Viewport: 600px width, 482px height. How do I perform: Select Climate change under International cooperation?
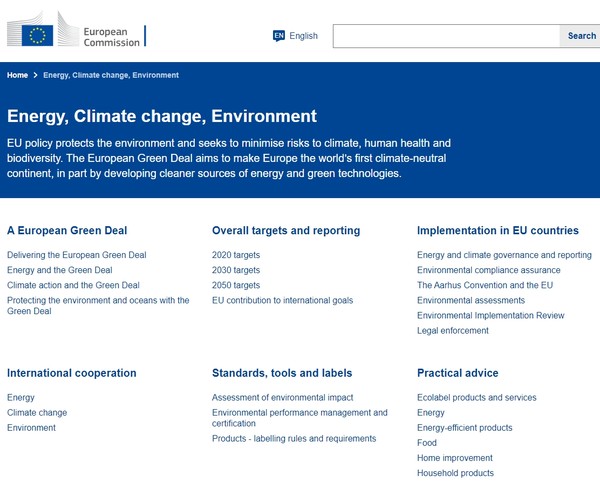(37, 412)
